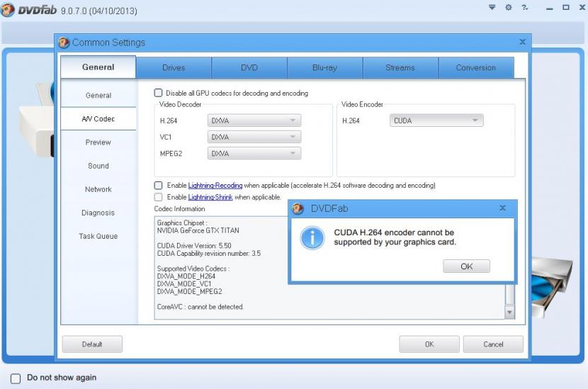The image size is (588, 389).
Task: Open the settings gear in the title bar
Action: coord(508,8)
